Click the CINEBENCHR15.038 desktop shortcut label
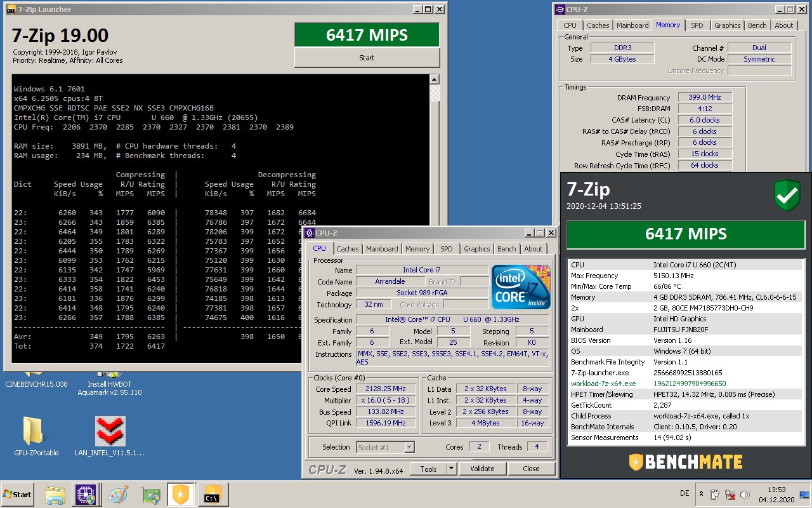Viewport: 812px width, 508px height. [36, 384]
